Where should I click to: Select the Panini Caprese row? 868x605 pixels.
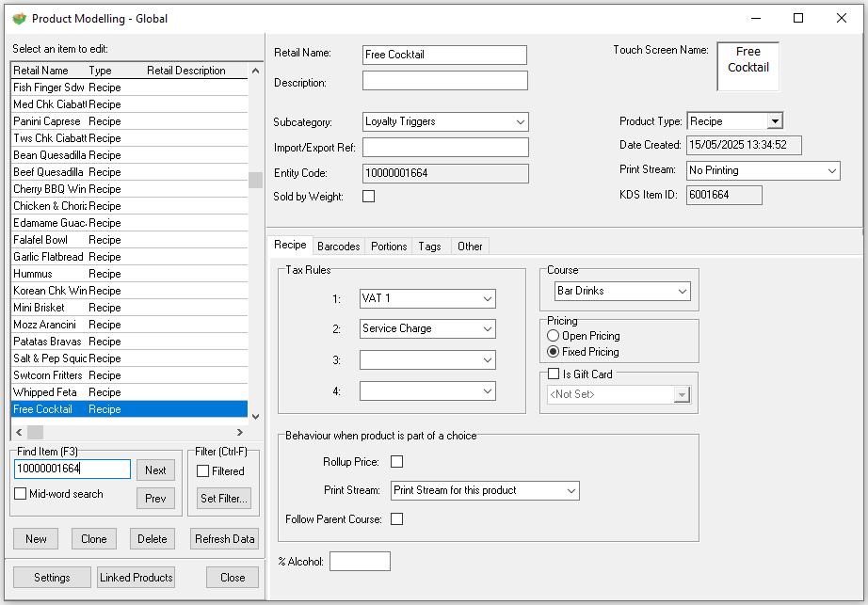coord(130,121)
